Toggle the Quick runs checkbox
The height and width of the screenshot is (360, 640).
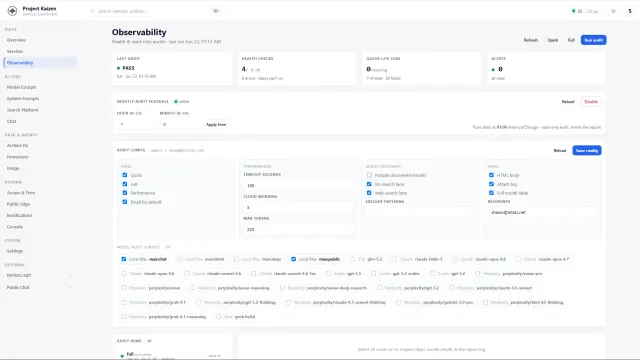click(x=125, y=175)
